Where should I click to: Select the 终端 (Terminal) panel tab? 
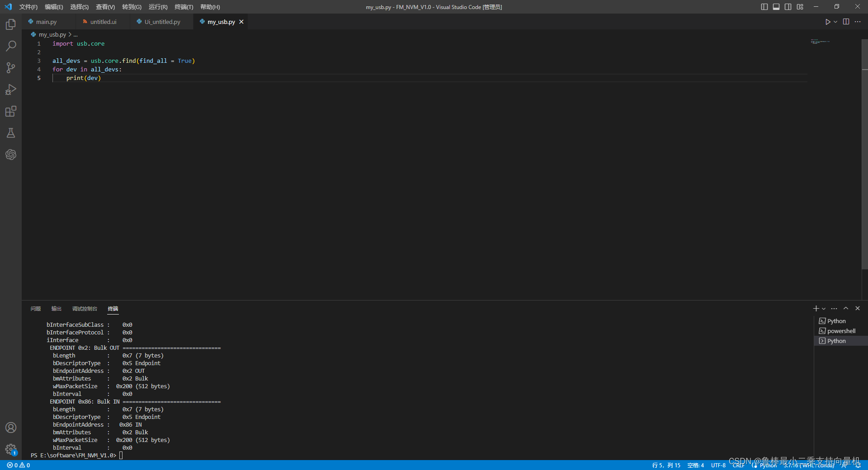point(113,309)
